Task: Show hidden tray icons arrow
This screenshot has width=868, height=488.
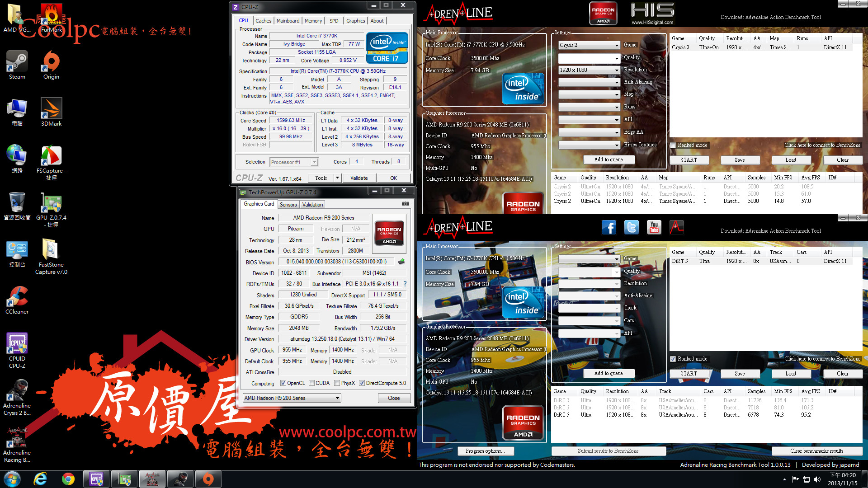Action: (784, 479)
